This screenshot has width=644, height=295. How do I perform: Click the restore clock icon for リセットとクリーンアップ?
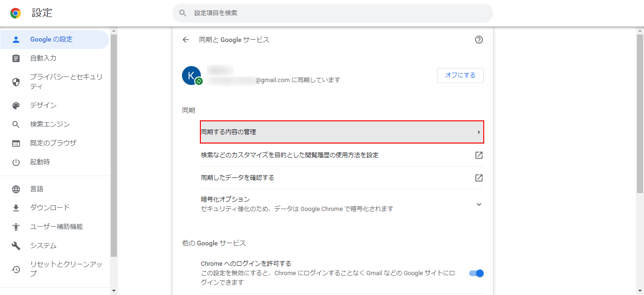point(16,270)
